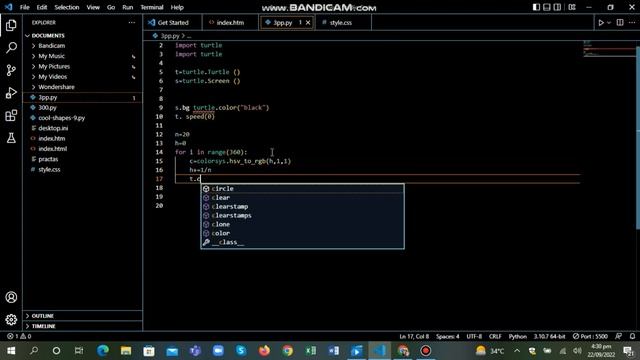Expand the My Videos folder
Viewport: 640px width, 360px height.
(x=83, y=76)
